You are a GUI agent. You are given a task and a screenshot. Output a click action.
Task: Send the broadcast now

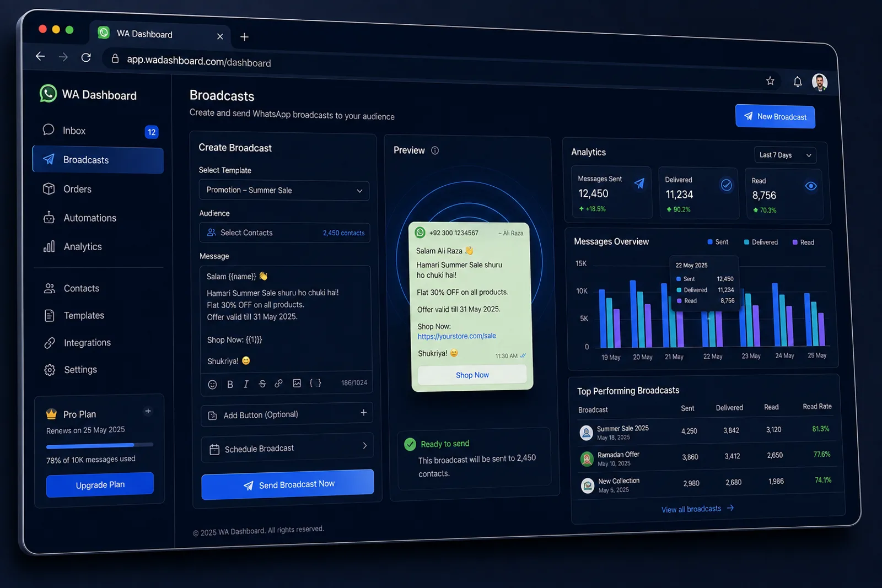tap(288, 484)
